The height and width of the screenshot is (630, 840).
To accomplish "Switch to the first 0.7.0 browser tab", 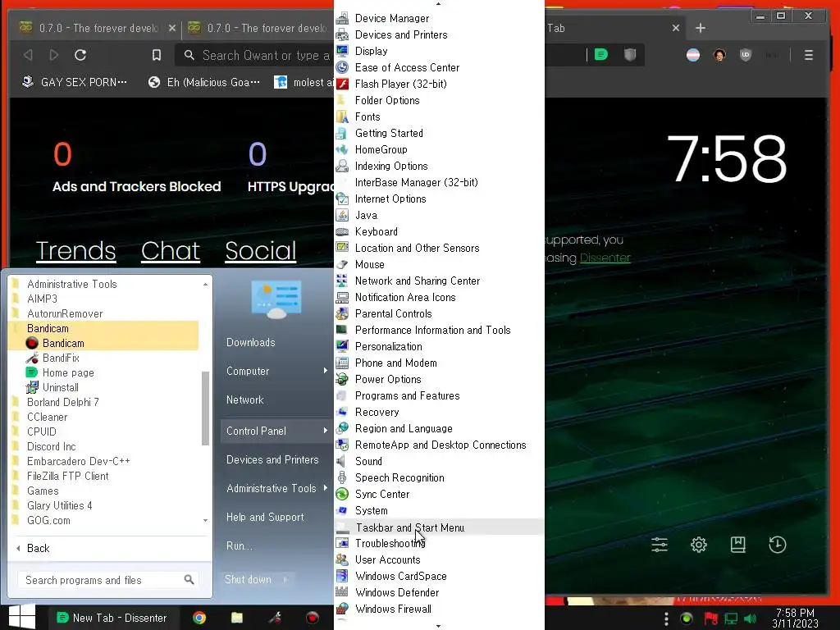I will click(x=97, y=29).
